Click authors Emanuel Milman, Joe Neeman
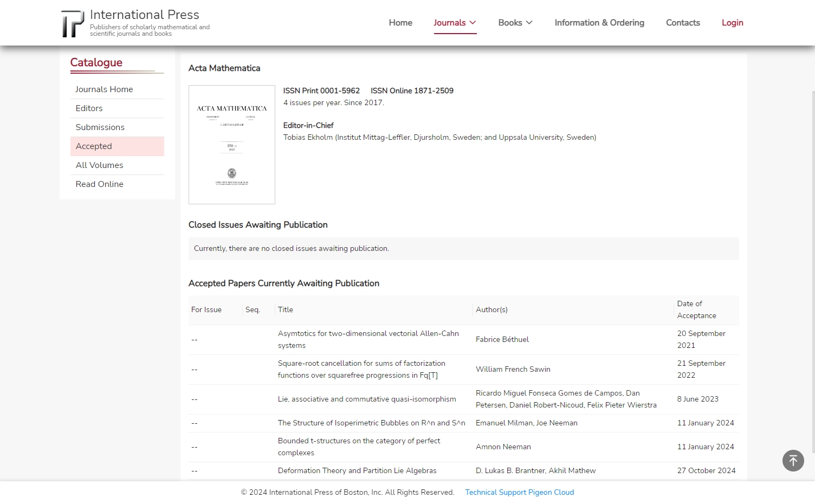The width and height of the screenshot is (815, 504). (x=527, y=423)
